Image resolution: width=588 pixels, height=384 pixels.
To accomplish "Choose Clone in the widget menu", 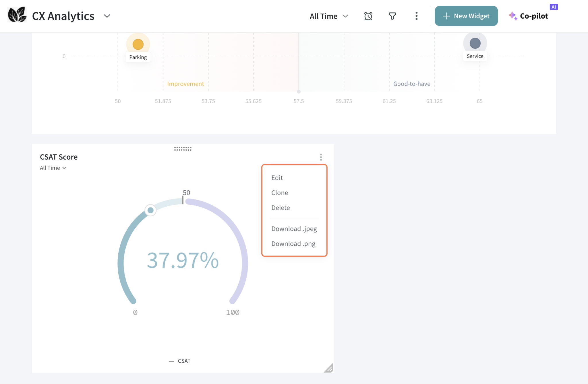I will 280,193.
